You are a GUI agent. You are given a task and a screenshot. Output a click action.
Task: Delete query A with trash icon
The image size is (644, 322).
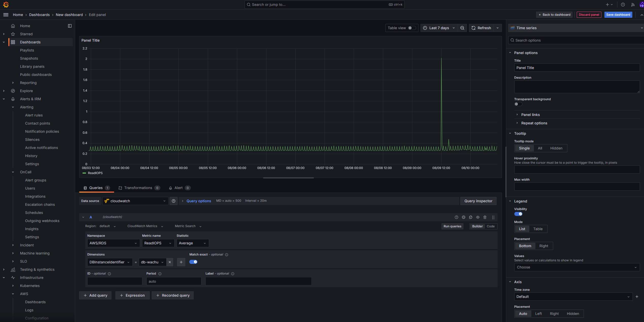[485, 217]
